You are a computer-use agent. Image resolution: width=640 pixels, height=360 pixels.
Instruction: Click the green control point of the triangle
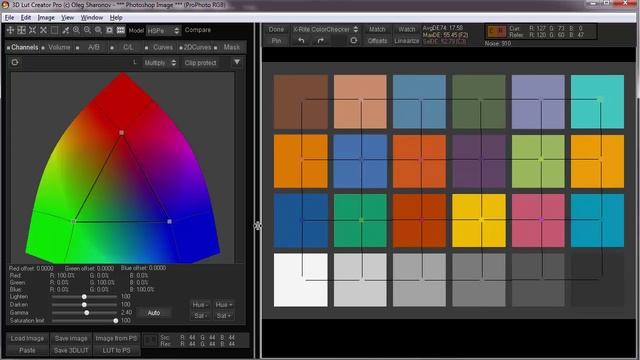tap(73, 221)
